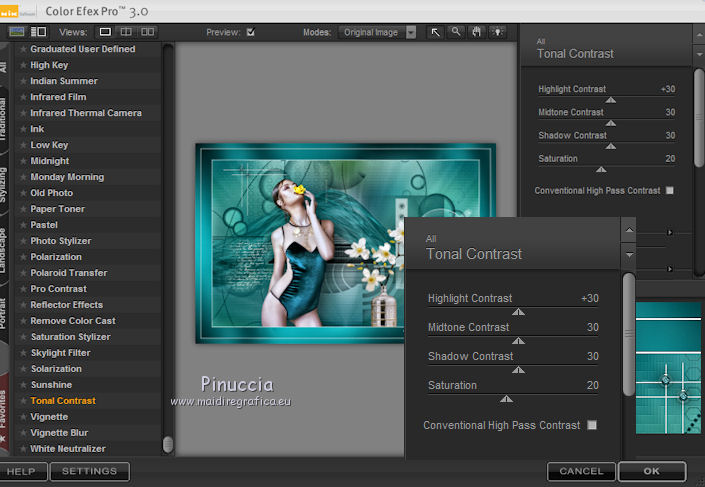Star the High Key filter as favorite
Image resolution: width=705 pixels, height=487 pixels.
click(23, 65)
